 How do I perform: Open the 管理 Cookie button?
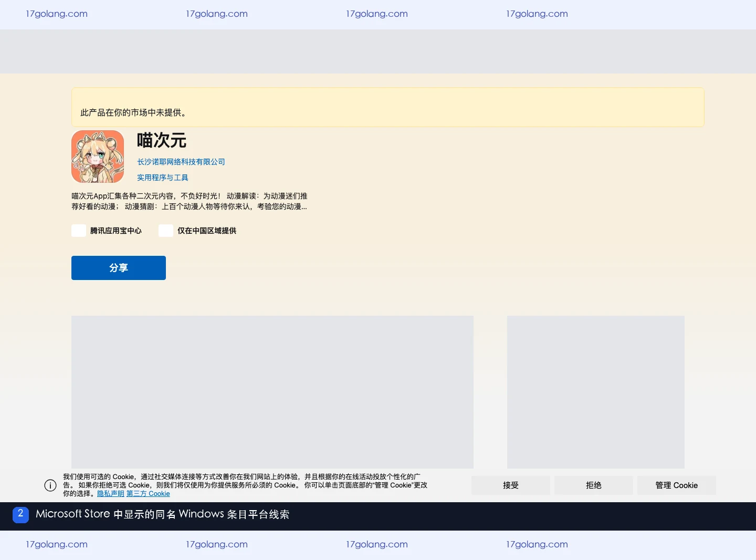(x=677, y=485)
